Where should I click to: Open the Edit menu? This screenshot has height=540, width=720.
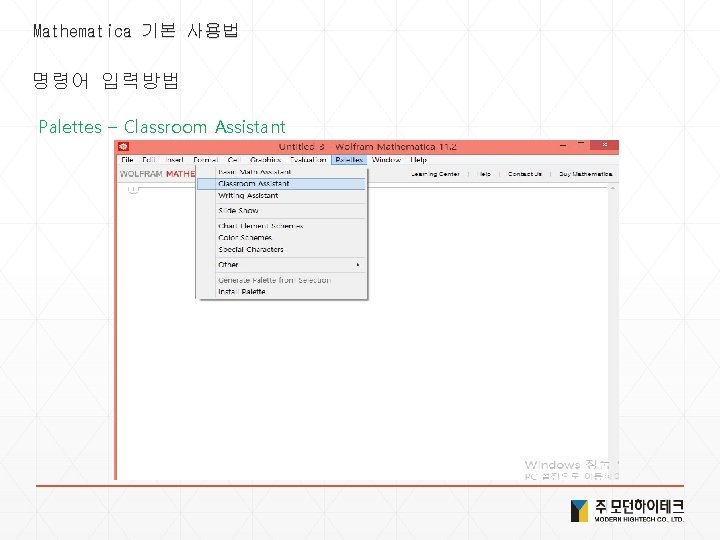pyautogui.click(x=148, y=160)
